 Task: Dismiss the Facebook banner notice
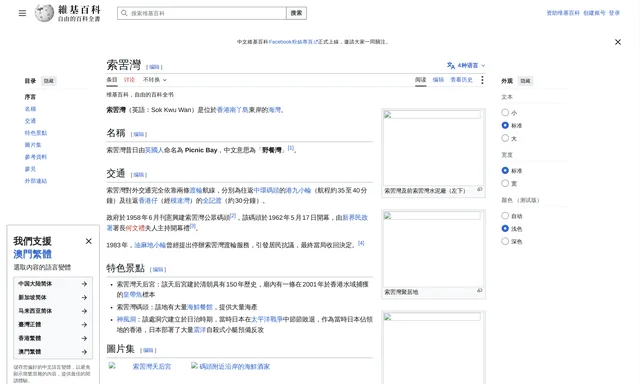point(618,42)
